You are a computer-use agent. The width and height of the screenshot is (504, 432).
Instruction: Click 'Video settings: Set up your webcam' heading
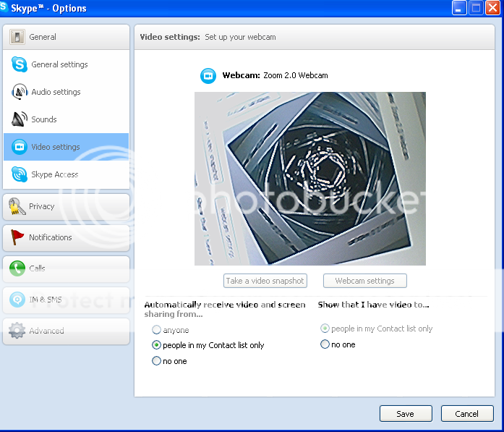click(208, 37)
